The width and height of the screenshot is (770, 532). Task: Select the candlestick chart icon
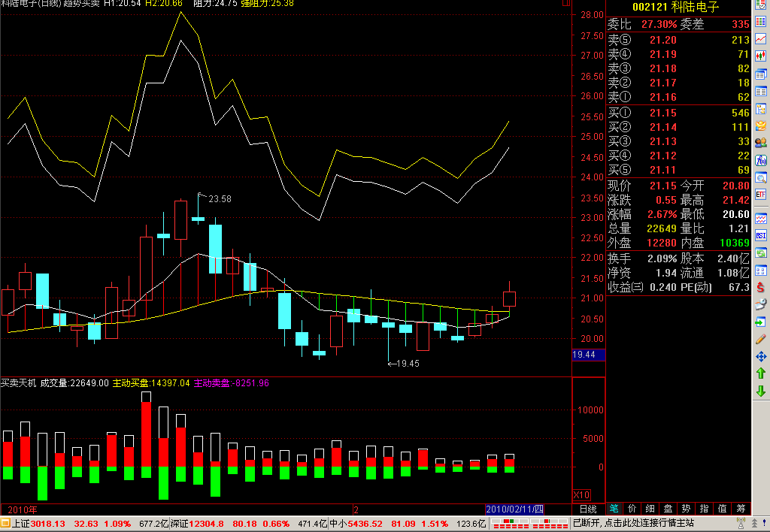(761, 56)
